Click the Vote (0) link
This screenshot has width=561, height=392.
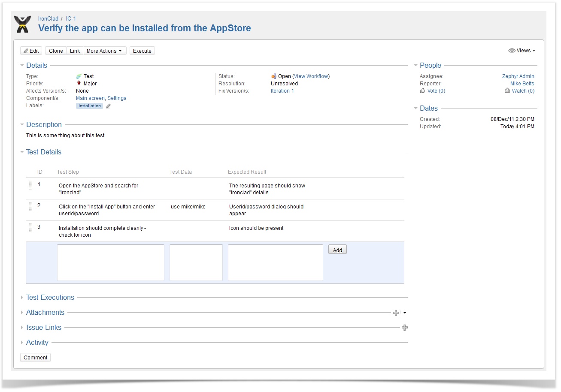(436, 91)
